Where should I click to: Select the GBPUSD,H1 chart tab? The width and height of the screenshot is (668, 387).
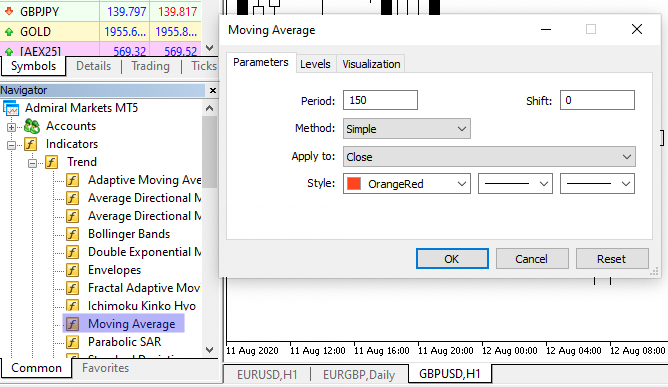tap(450, 374)
